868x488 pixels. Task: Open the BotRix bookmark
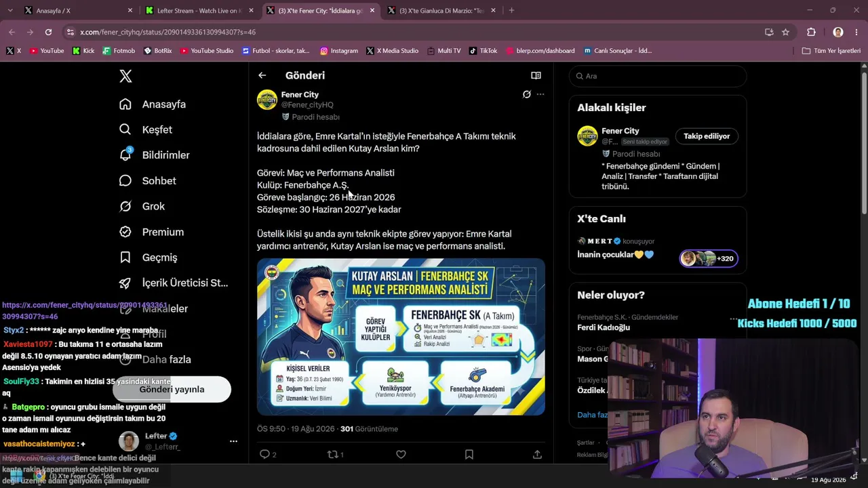click(x=157, y=51)
